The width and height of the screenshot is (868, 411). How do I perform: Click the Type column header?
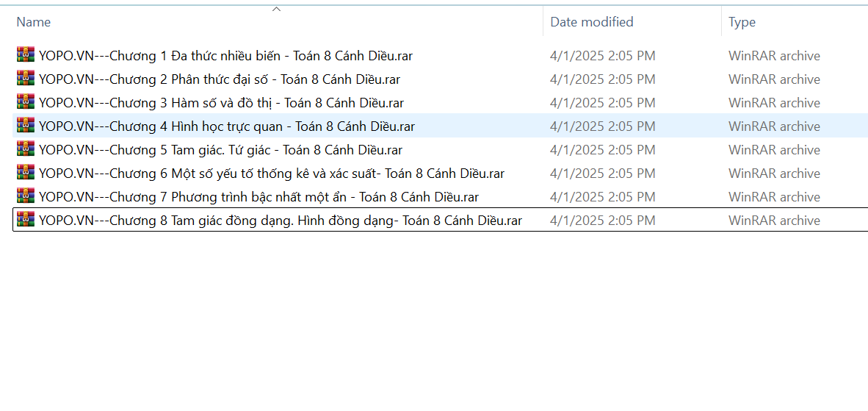[742, 22]
